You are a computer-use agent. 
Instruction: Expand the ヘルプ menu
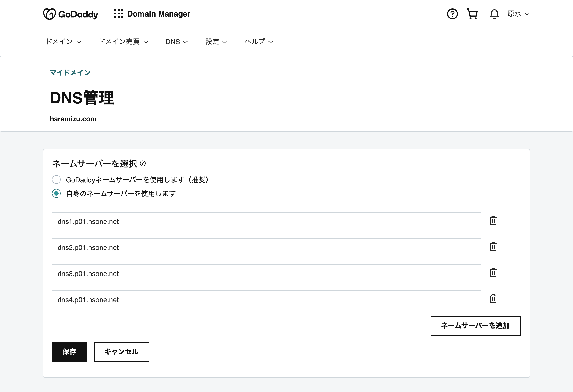pyautogui.click(x=259, y=42)
